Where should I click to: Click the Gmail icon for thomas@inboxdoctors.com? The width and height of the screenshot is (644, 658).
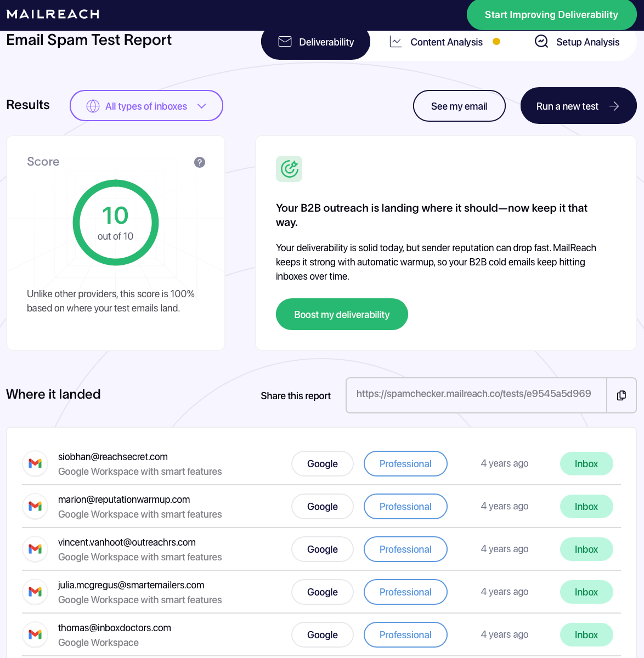click(35, 634)
